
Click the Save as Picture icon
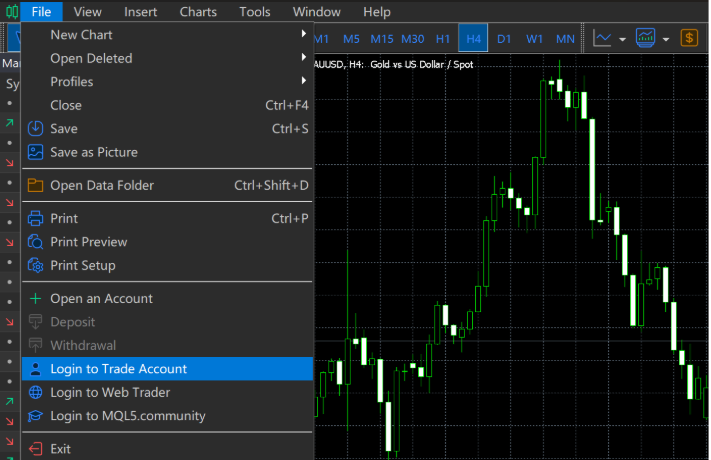coord(35,152)
